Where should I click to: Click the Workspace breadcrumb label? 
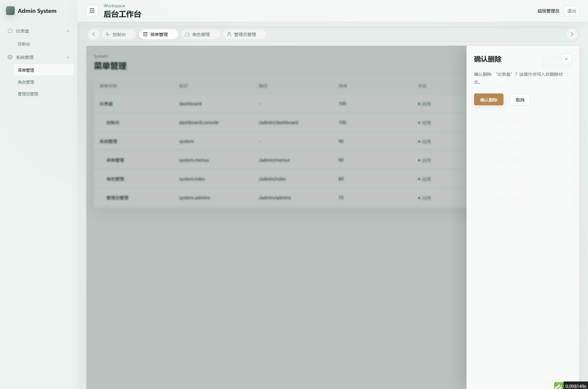click(114, 6)
